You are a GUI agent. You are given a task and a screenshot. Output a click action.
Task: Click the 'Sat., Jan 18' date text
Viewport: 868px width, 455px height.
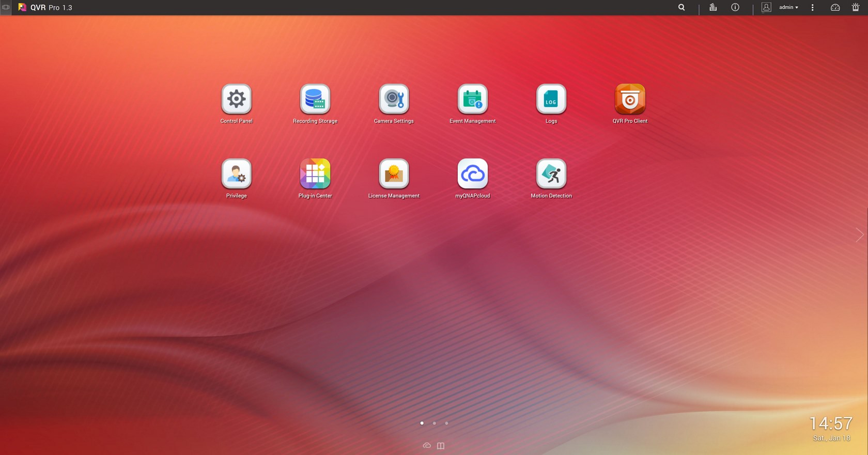pos(831,438)
